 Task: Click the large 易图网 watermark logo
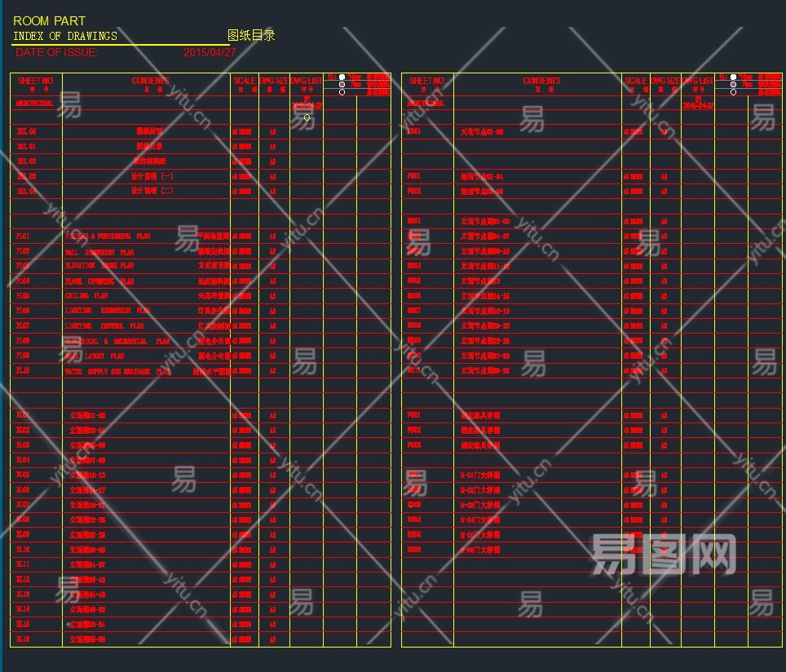point(661,555)
